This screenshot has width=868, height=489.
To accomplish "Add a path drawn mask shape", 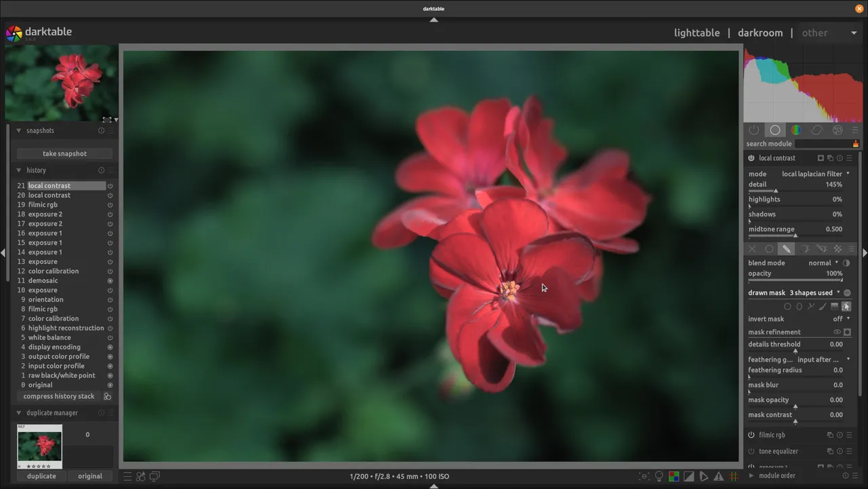I will click(x=810, y=307).
